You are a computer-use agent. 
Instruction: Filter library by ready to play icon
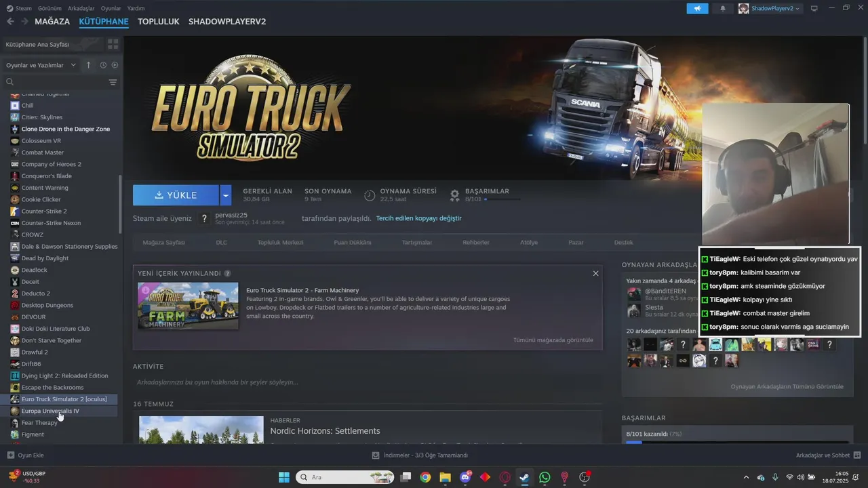coord(115,65)
